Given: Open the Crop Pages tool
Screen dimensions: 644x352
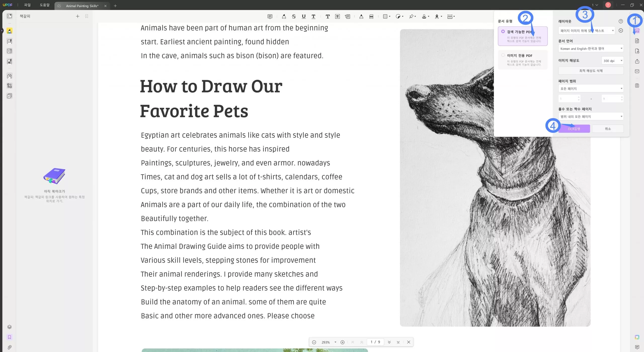Looking at the screenshot, I should pos(9,86).
